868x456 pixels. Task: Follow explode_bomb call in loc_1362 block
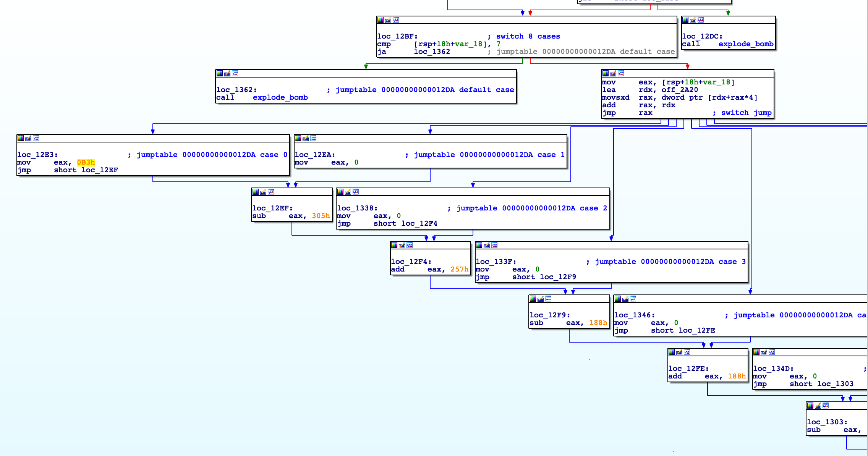pyautogui.click(x=280, y=97)
